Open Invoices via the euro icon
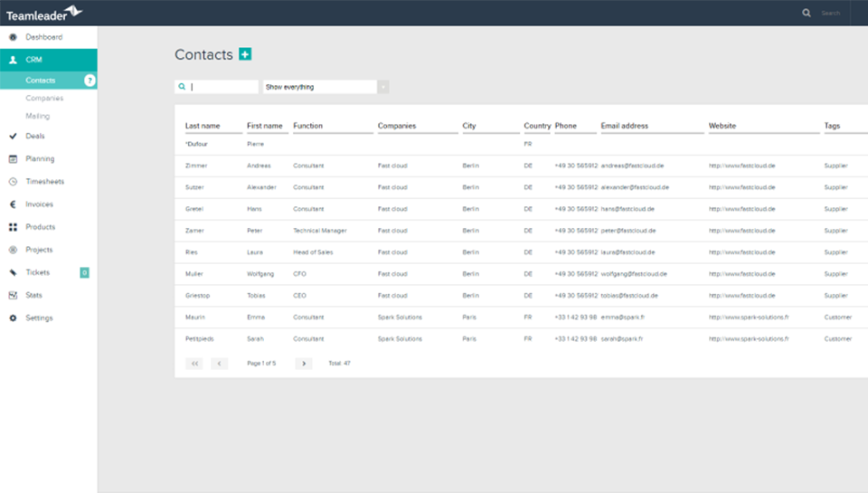Image resolution: width=868 pixels, height=493 pixels. 13,204
